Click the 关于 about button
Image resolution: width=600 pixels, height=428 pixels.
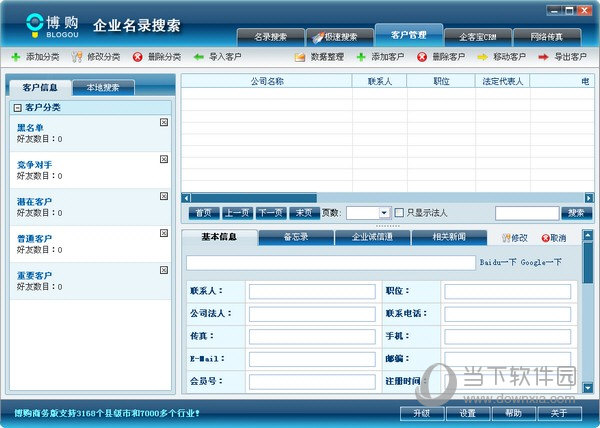point(559,413)
